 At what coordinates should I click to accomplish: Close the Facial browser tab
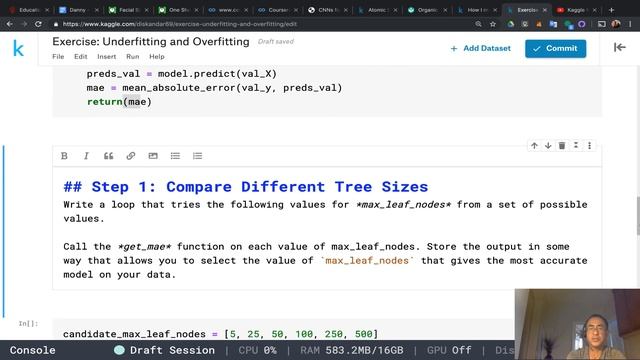[146, 10]
